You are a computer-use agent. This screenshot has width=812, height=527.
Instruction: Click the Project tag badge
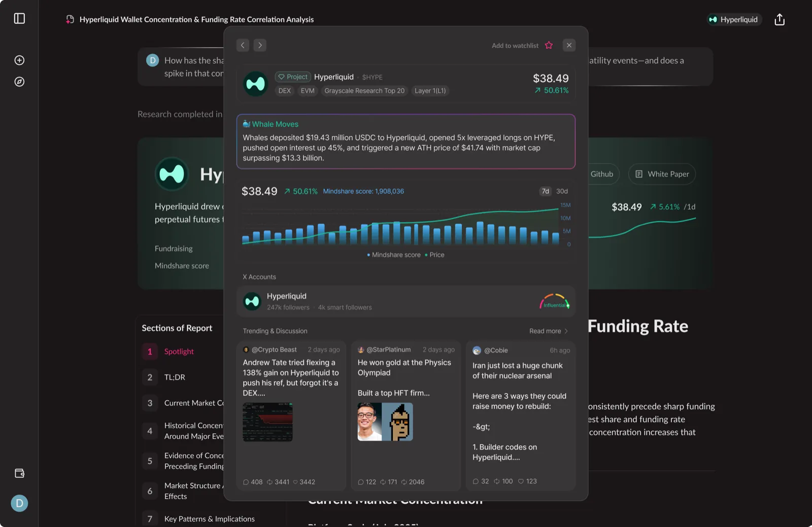pos(293,77)
